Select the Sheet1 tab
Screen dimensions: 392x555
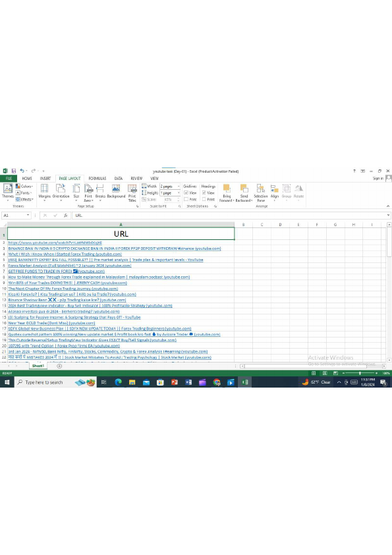pyautogui.click(x=38, y=366)
